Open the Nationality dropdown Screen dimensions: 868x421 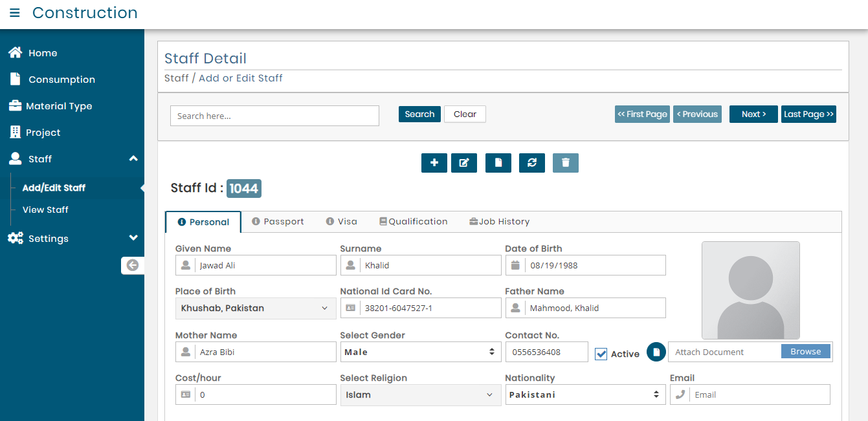pos(585,394)
